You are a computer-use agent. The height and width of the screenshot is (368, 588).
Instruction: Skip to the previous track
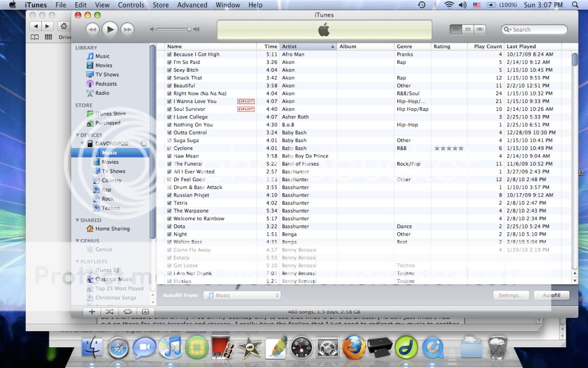(x=92, y=29)
